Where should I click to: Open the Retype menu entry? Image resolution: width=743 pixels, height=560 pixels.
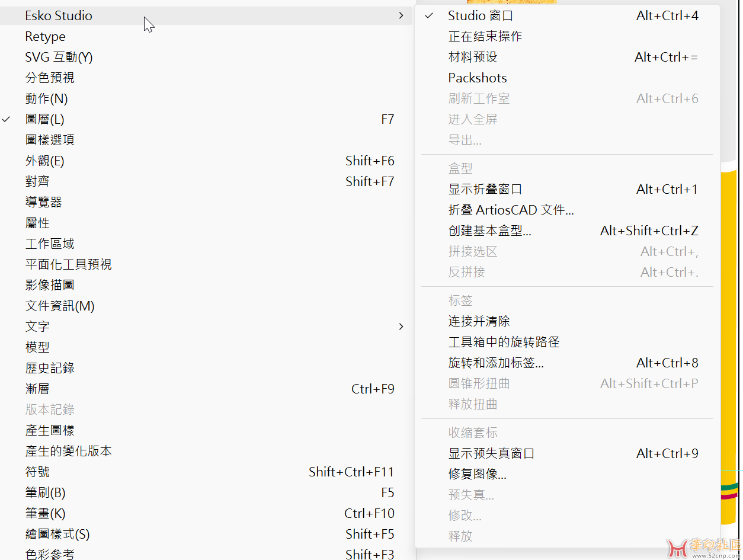click(45, 37)
